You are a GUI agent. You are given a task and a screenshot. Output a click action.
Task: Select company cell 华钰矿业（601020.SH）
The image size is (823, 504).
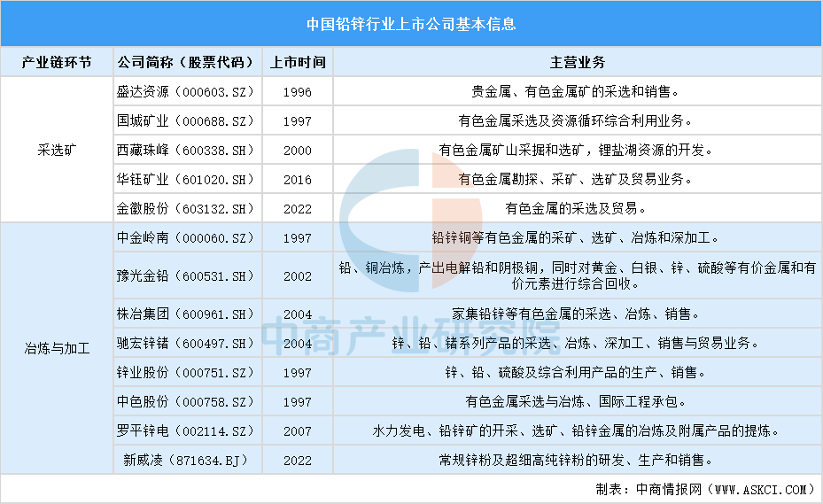click(188, 180)
